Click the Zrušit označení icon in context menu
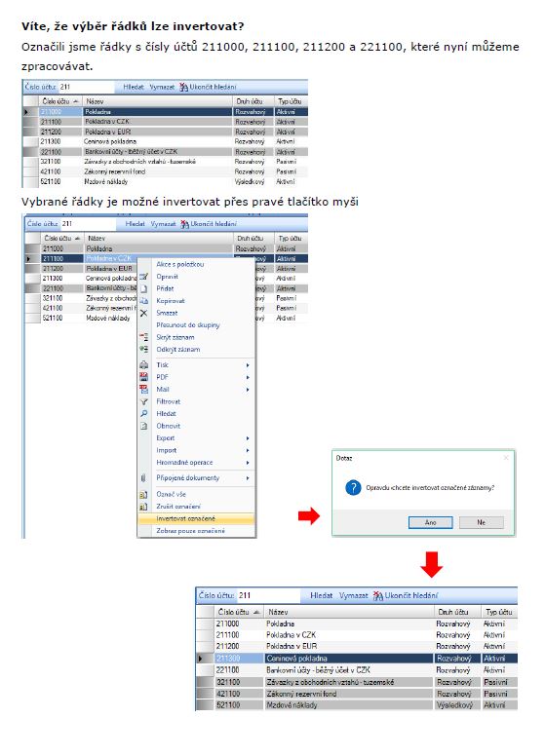Viewport: 545px width, 756px height. (x=143, y=507)
